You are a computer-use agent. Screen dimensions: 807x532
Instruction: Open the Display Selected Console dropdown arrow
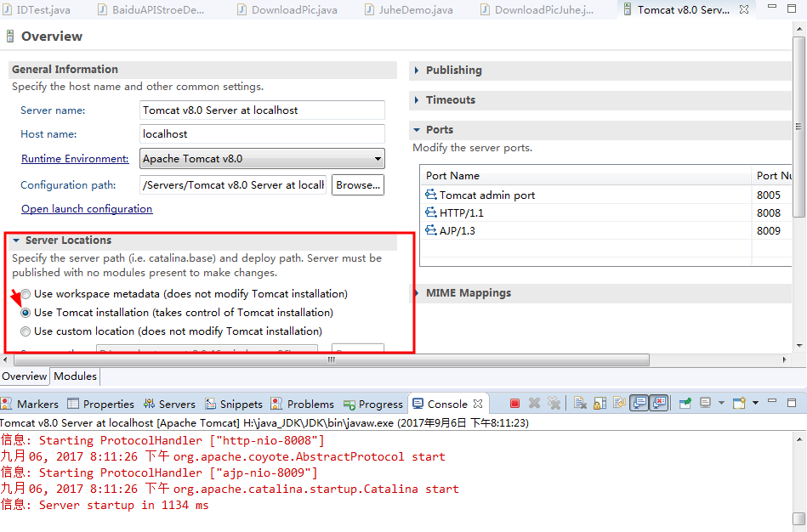(721, 404)
